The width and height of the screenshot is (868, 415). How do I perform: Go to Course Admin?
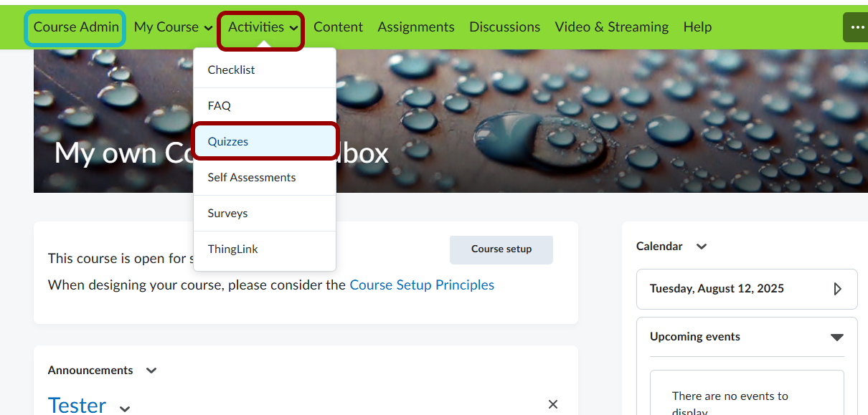[75, 27]
